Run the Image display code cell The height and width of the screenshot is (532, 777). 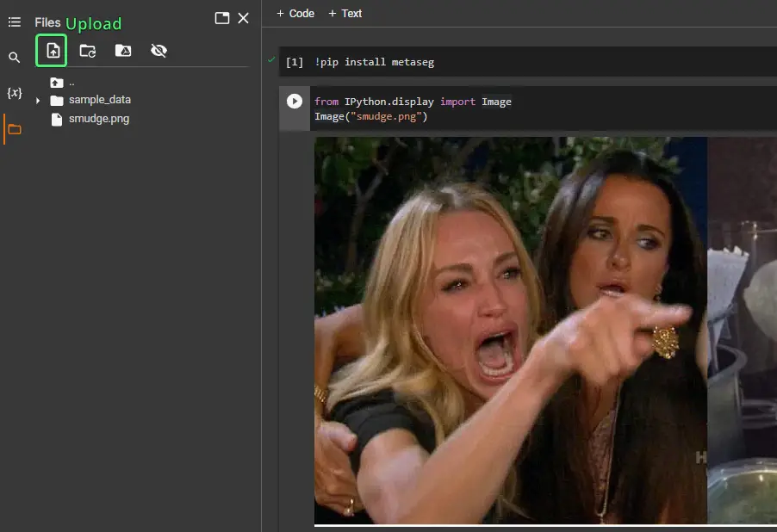tap(295, 102)
